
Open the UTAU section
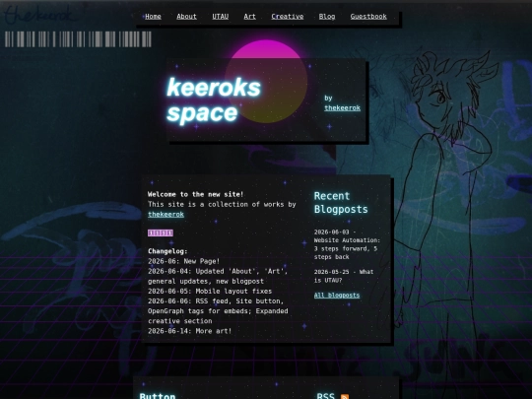pos(221,17)
